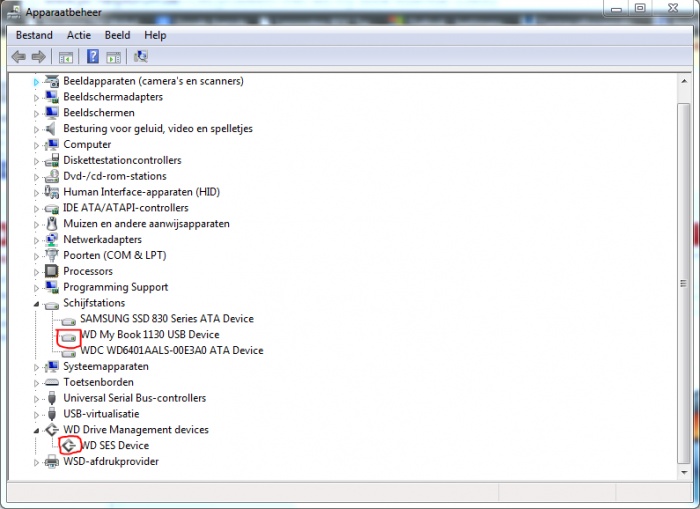This screenshot has width=700, height=509.
Task: Expand the Diskettestationcontrollers node
Action: point(36,161)
